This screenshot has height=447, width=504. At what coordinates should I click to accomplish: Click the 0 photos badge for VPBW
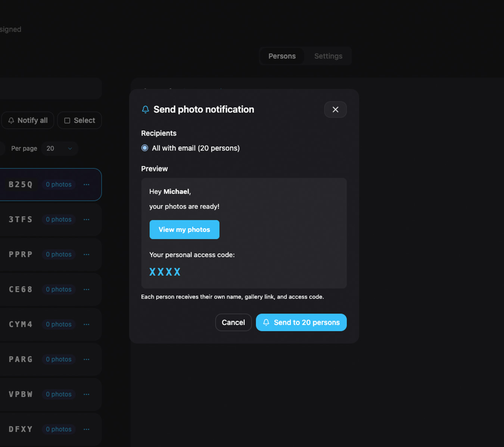[x=59, y=394]
